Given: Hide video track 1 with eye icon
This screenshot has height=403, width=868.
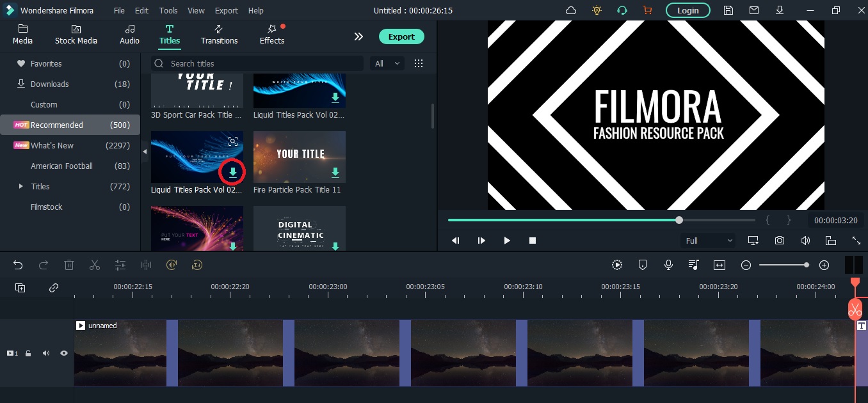Looking at the screenshot, I should pos(64,353).
